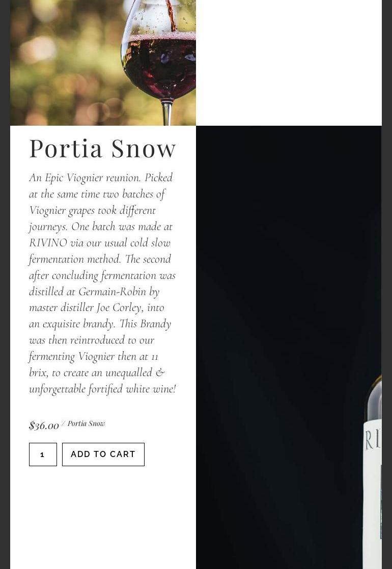Select the wine glass photo
Image resolution: width=392 pixels, height=569 pixels.
pos(103,63)
